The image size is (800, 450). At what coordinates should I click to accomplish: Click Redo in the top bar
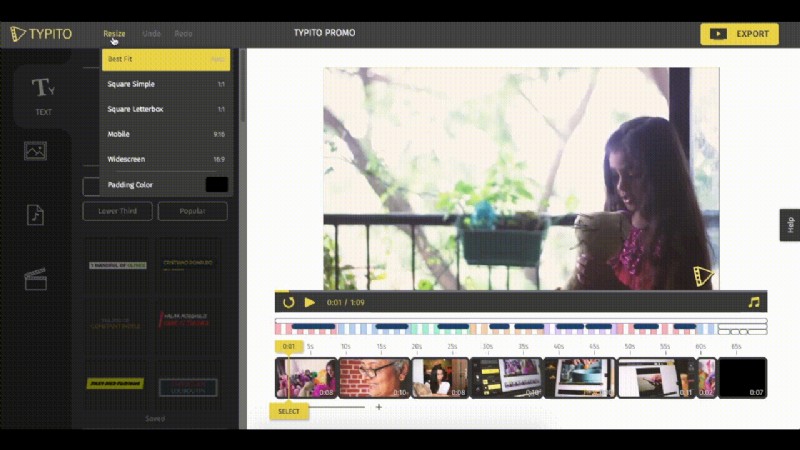point(183,34)
